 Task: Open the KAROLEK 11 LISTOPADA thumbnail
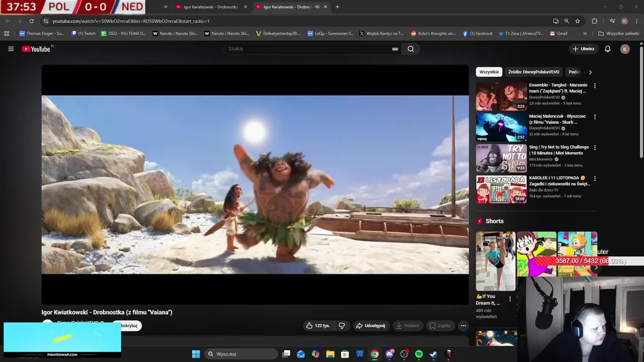click(501, 189)
